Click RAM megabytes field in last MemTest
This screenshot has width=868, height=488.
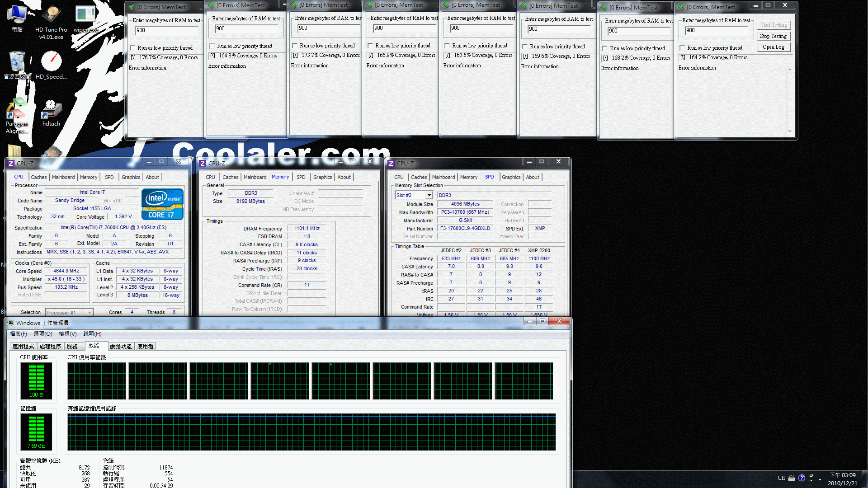(717, 30)
